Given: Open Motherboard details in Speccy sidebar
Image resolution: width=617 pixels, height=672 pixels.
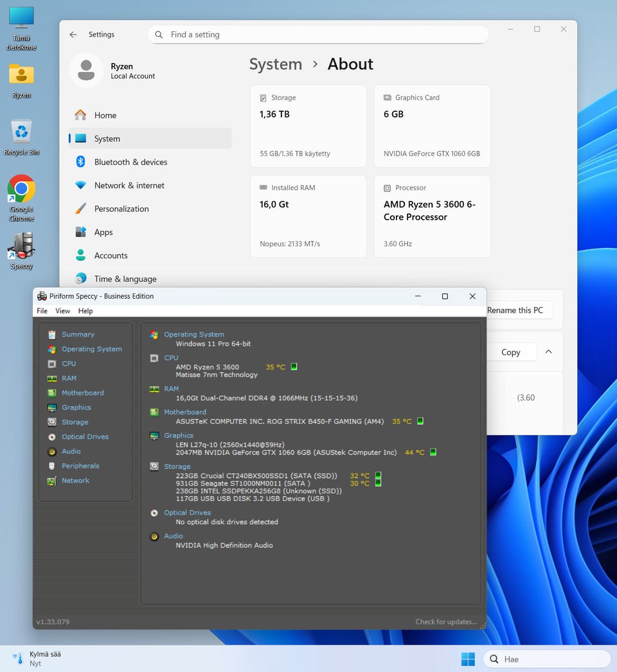Looking at the screenshot, I should click(x=82, y=393).
